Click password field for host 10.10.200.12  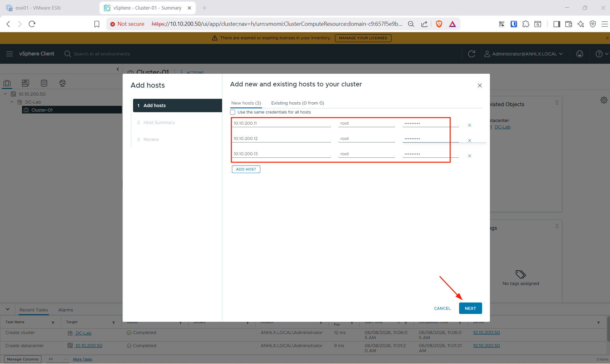point(430,139)
